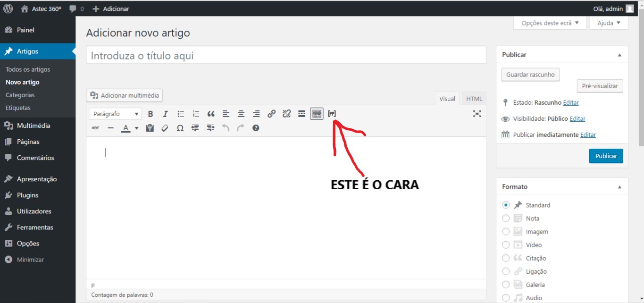The image size is (644, 303).
Task: Insert a blockquote in the editor
Action: coord(211,114)
